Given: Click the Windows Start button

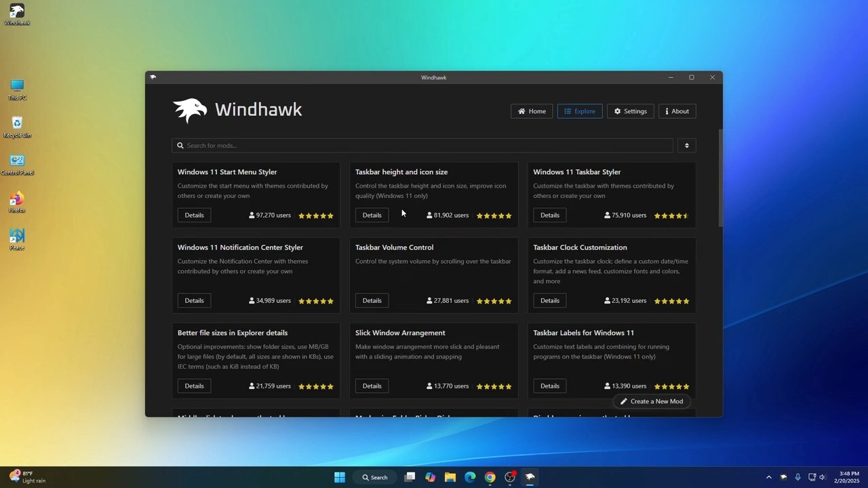Looking at the screenshot, I should click(x=340, y=477).
